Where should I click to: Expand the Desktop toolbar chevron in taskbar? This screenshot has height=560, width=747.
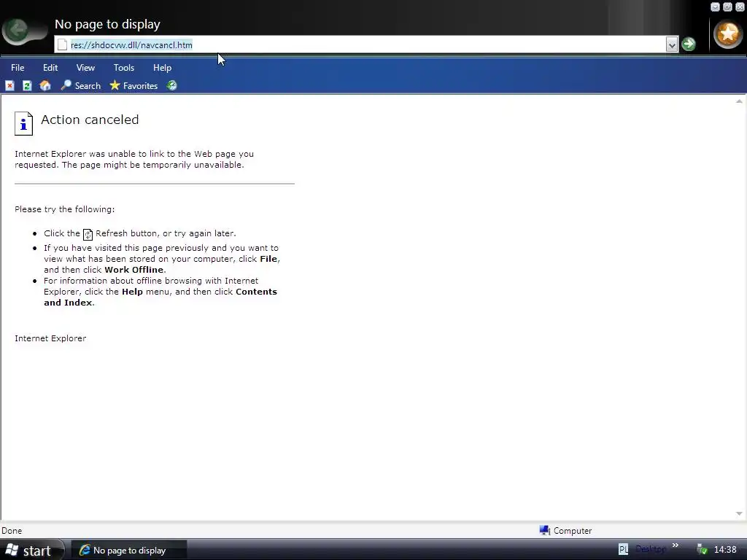pyautogui.click(x=675, y=545)
